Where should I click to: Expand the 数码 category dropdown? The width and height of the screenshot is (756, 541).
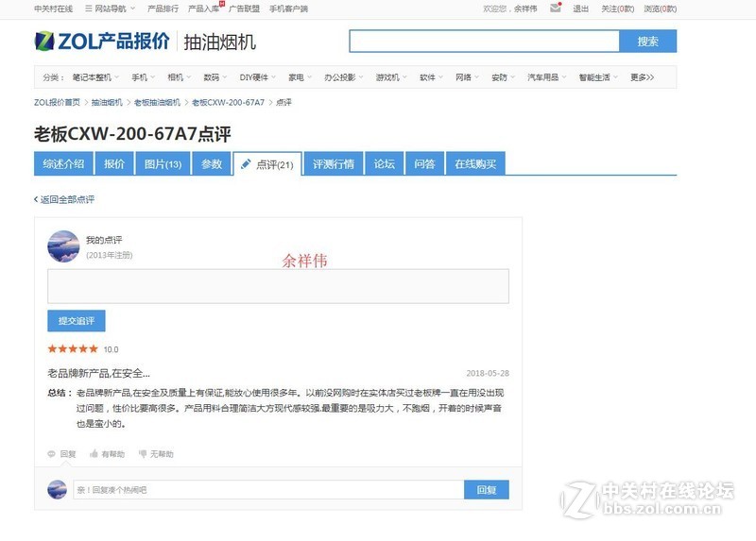(x=215, y=77)
